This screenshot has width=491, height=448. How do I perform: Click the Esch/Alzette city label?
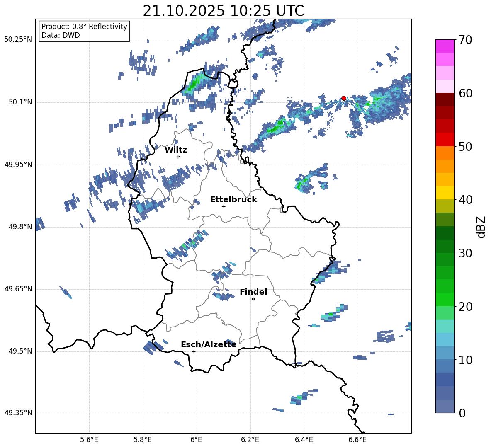tap(209, 344)
